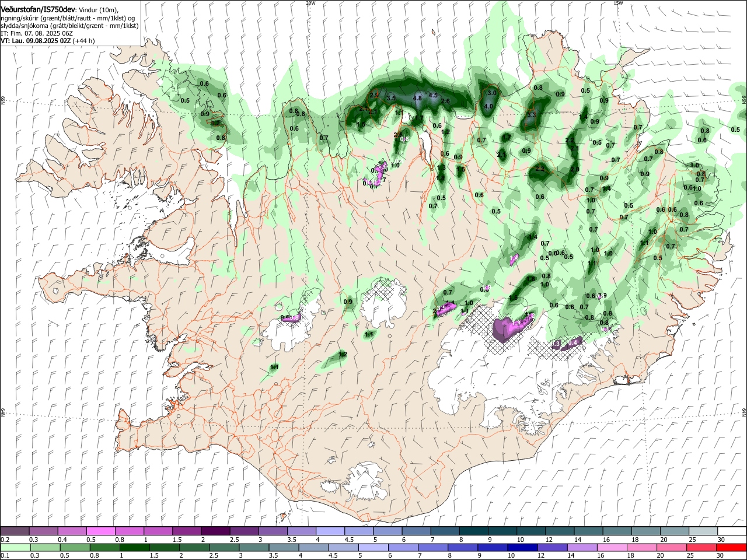Select the 'VT: Lau. 09.08.2025 02Z (+44 h)' line
Image resolution: width=747 pixels, height=560 pixels.
pyautogui.click(x=48, y=41)
